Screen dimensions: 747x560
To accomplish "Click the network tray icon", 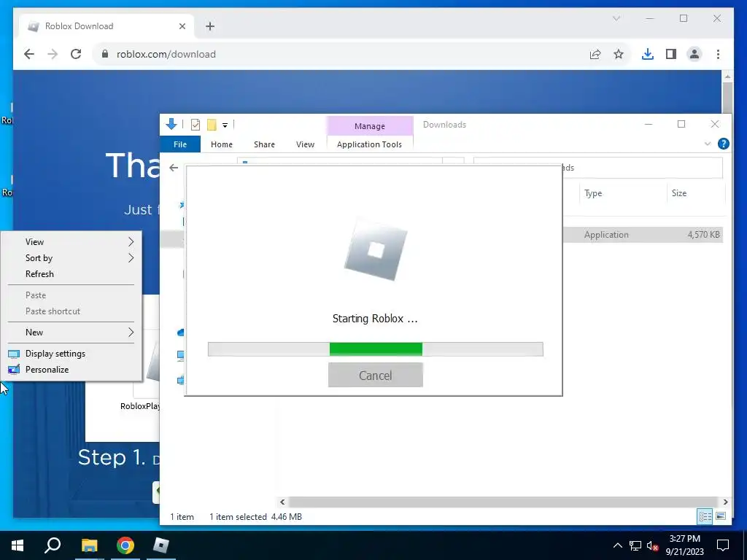I will (635, 545).
